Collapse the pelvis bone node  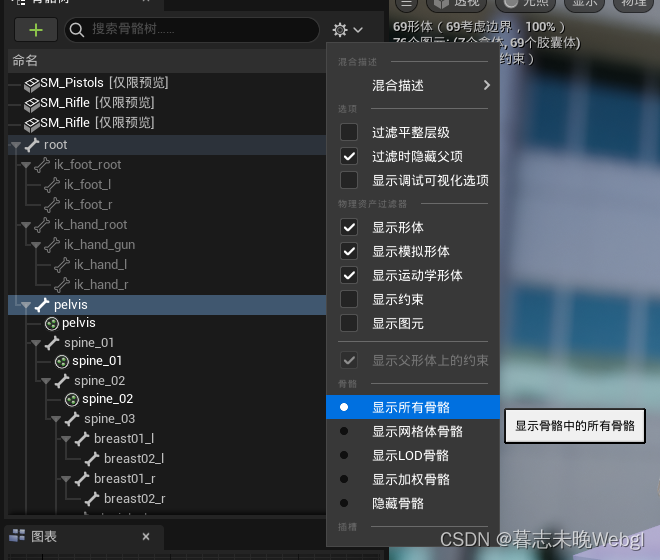26,305
